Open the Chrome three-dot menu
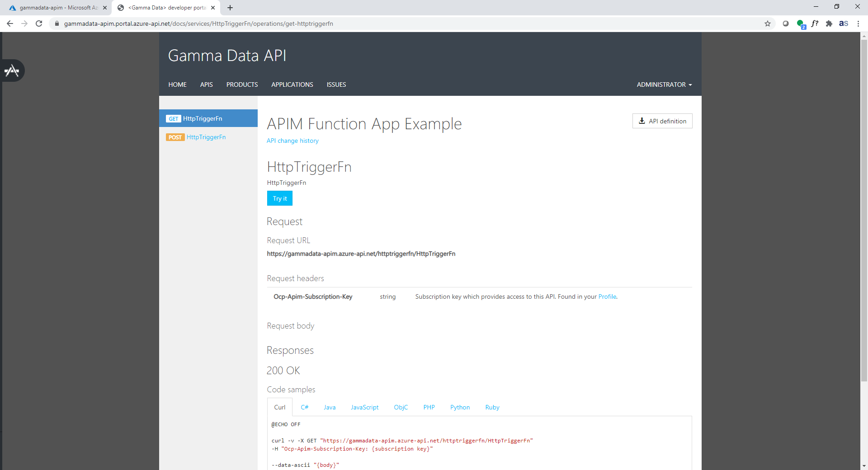 click(x=858, y=23)
